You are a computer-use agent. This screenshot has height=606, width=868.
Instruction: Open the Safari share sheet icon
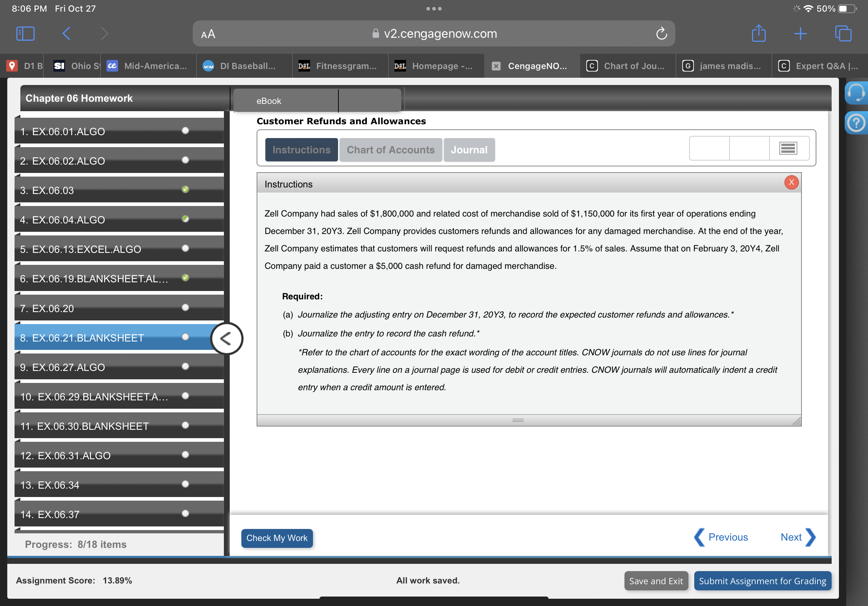point(758,34)
